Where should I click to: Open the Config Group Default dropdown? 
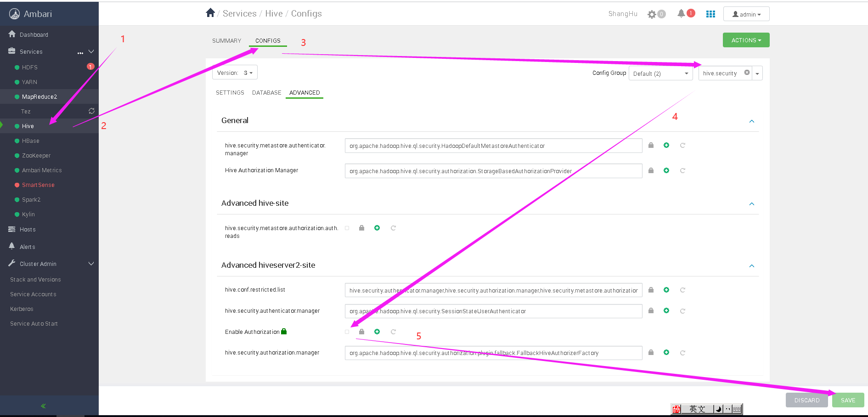(x=660, y=73)
